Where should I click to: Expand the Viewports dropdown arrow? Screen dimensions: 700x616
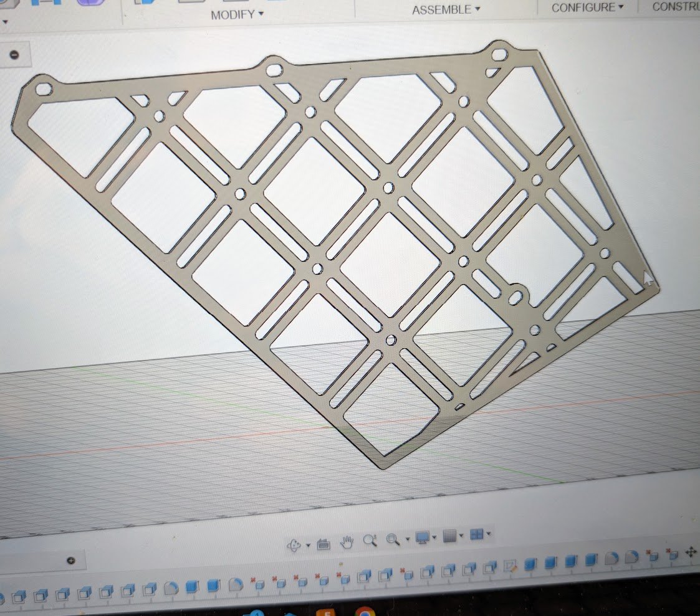(x=489, y=534)
